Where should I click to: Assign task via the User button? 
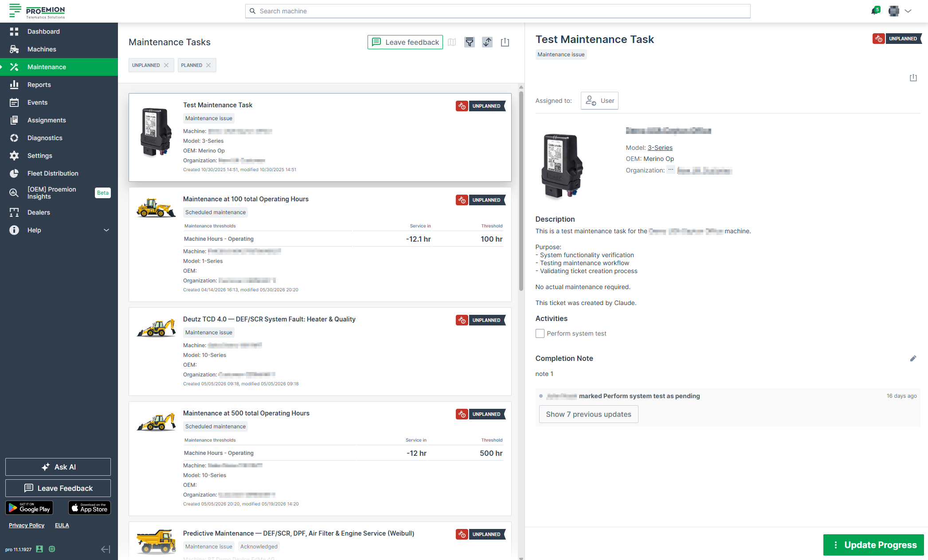(x=599, y=101)
